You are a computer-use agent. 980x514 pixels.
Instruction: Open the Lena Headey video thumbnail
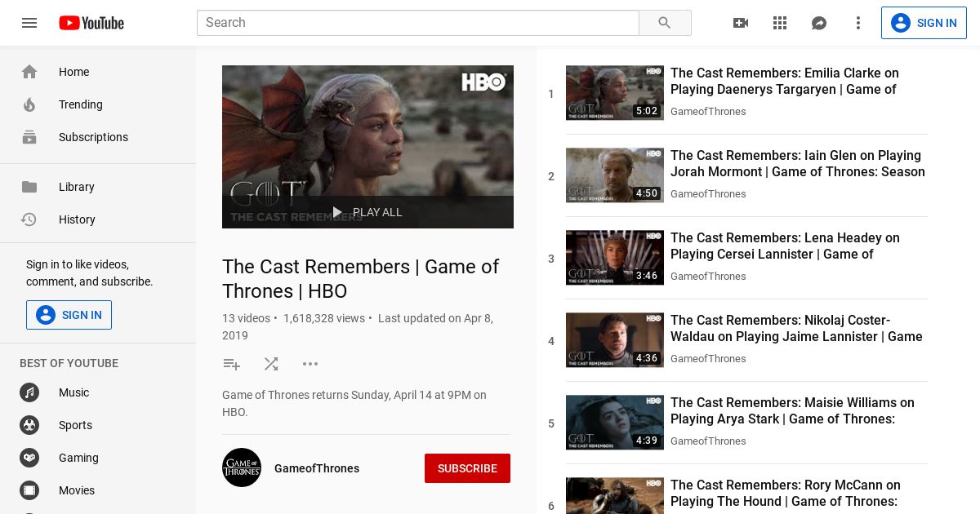[x=615, y=258]
